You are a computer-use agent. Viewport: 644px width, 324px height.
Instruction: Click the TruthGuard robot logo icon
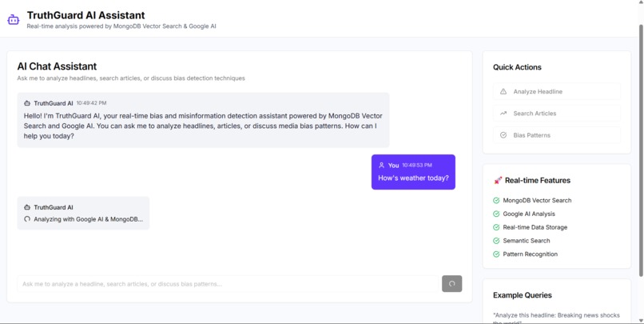point(14,19)
